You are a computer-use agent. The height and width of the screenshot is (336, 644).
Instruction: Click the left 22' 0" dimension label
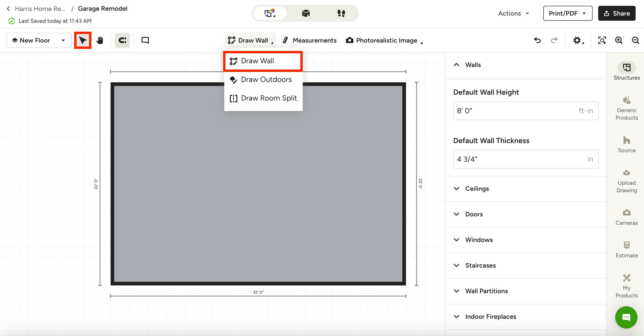coord(96,184)
